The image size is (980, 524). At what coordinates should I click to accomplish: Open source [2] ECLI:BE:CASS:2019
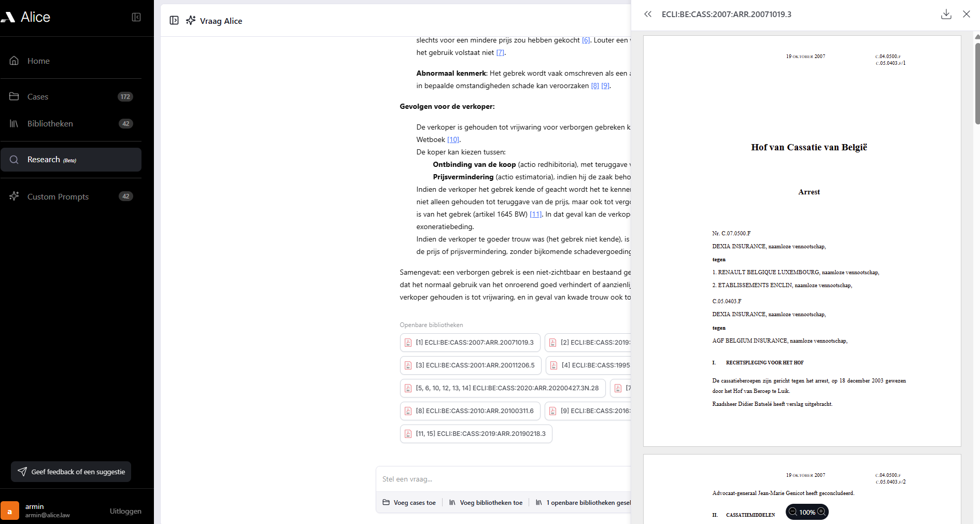[x=588, y=343]
